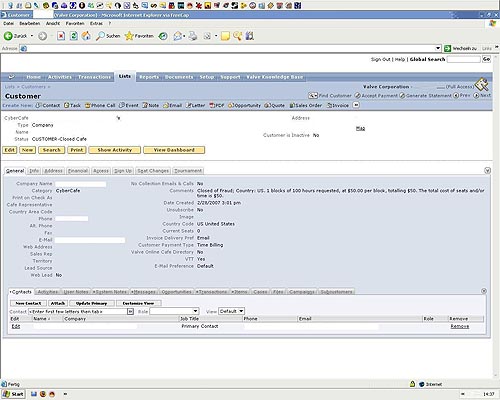Click the Sales Order icon
The image size is (500, 400).
[292, 105]
